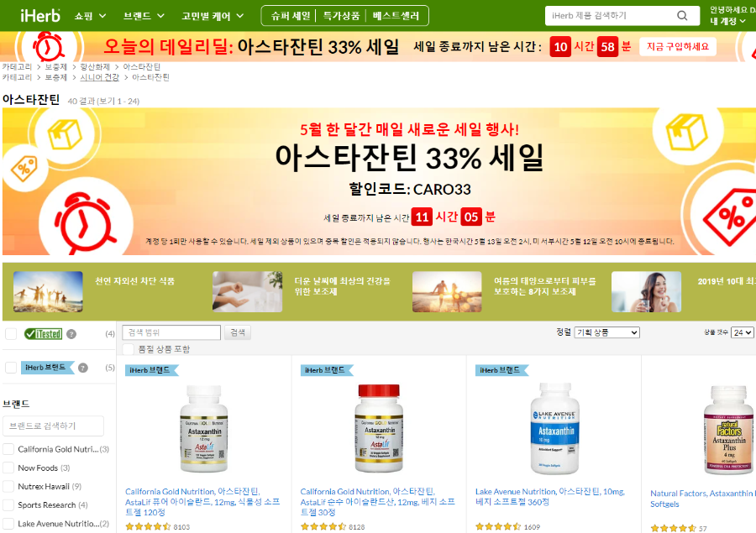Screen dimensions: 756x533
Task: Click the iHerb logo
Action: [x=40, y=16]
